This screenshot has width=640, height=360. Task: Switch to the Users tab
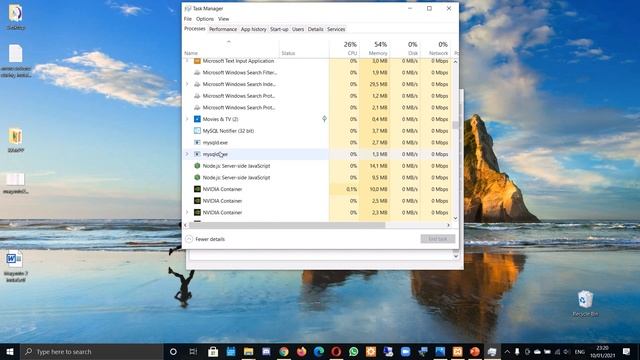coord(298,29)
